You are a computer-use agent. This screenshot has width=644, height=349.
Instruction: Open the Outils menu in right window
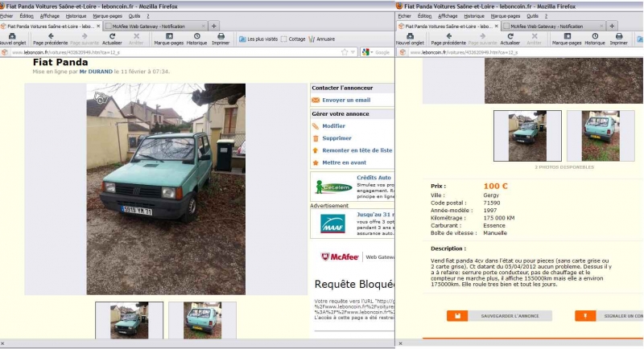532,16
